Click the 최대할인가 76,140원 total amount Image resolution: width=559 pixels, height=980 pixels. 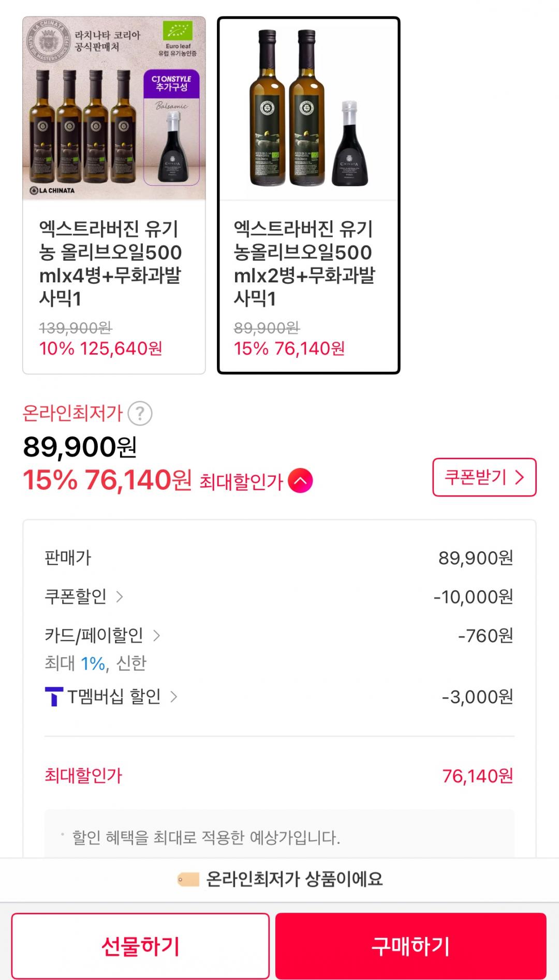pyautogui.click(x=477, y=776)
